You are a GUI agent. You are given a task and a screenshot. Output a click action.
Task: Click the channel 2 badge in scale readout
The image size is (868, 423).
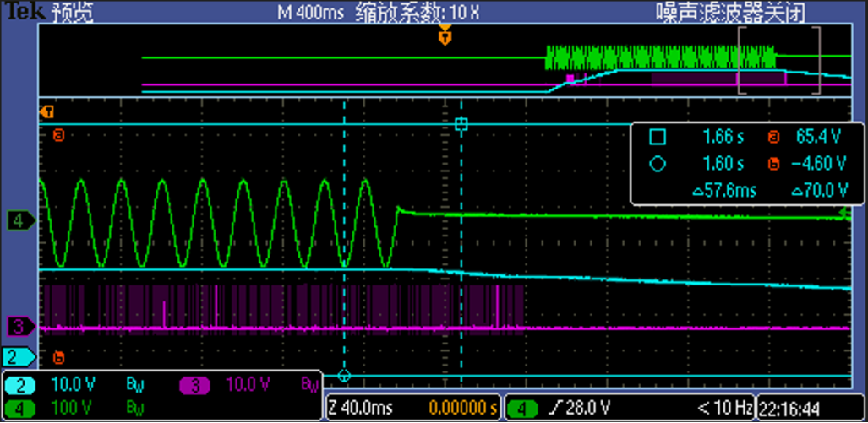click(x=20, y=385)
